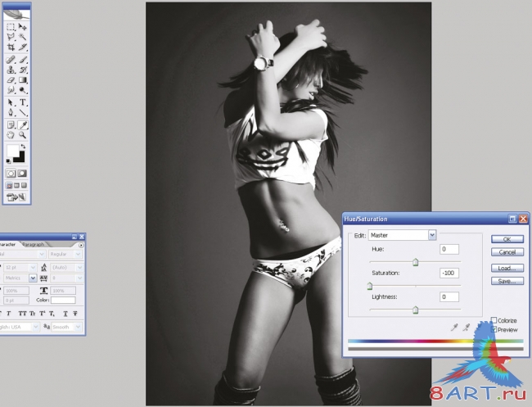Viewport: 532px width, 407px height.
Task: Toggle the Preview checkbox
Action: tap(494, 329)
